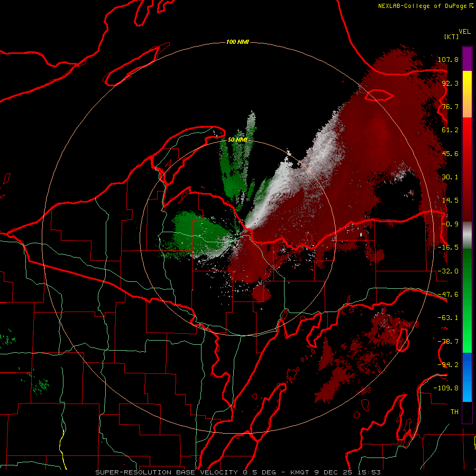Click the NEXLAB-College of DuPage watermark text
Image resolution: width=476 pixels, height=476 pixels.
(x=425, y=6)
